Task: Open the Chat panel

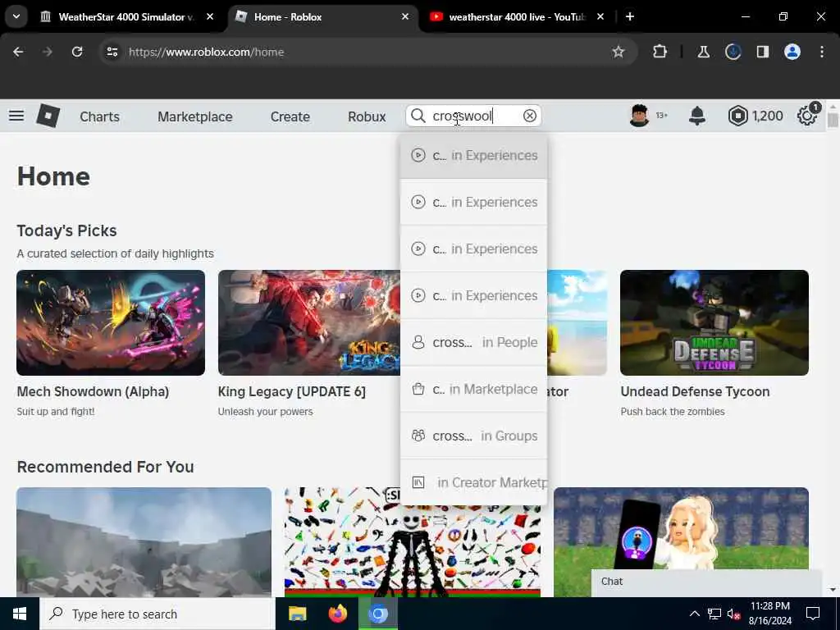Action: 706,582
